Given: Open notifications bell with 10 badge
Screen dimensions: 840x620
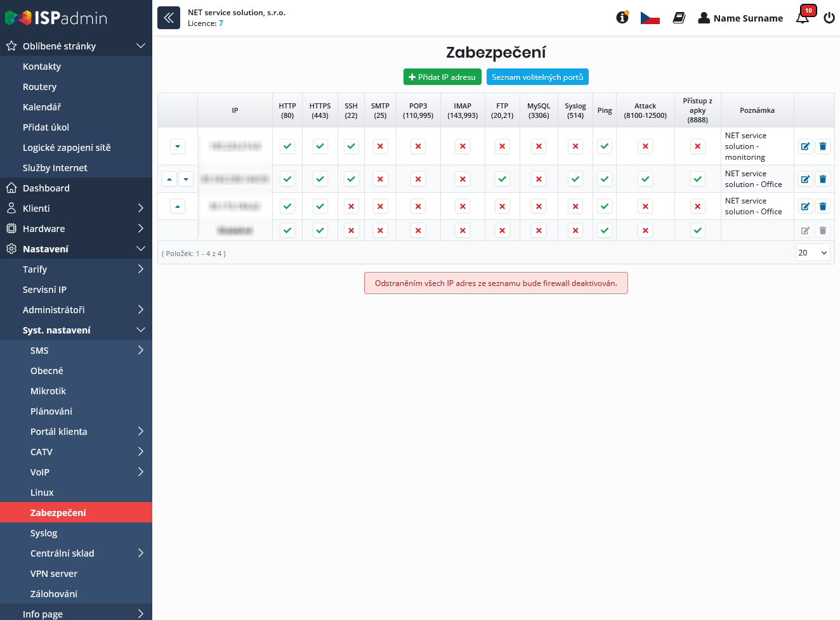Looking at the screenshot, I should (x=803, y=17).
